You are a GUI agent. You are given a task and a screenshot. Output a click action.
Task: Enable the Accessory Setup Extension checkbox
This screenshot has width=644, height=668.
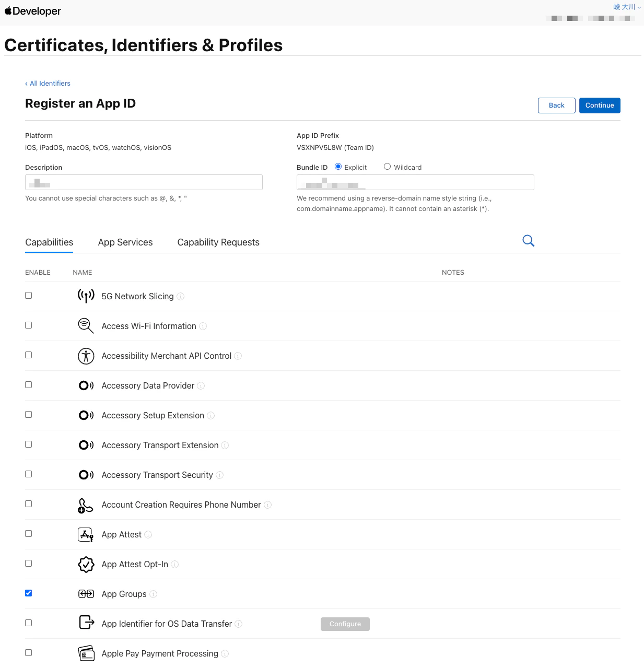(29, 415)
